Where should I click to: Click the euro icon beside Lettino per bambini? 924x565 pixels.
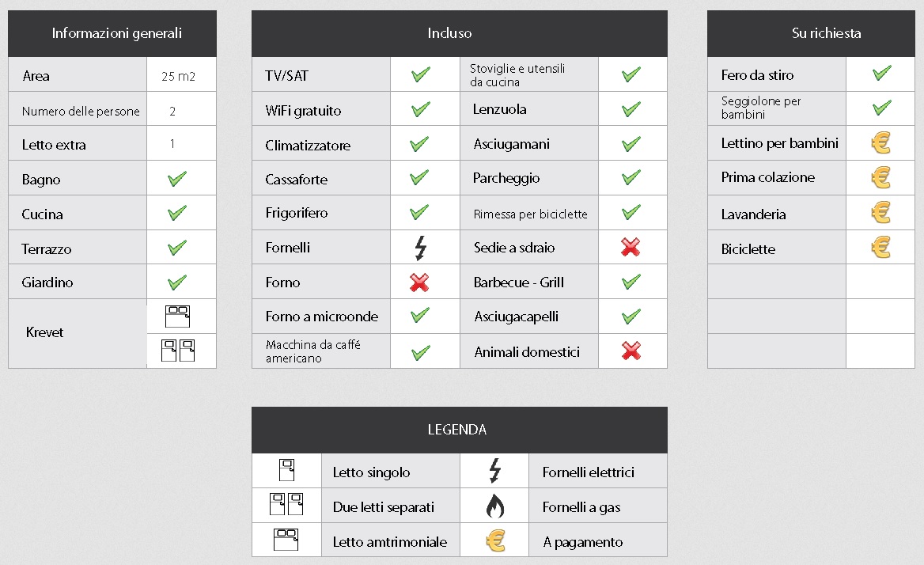tap(881, 142)
